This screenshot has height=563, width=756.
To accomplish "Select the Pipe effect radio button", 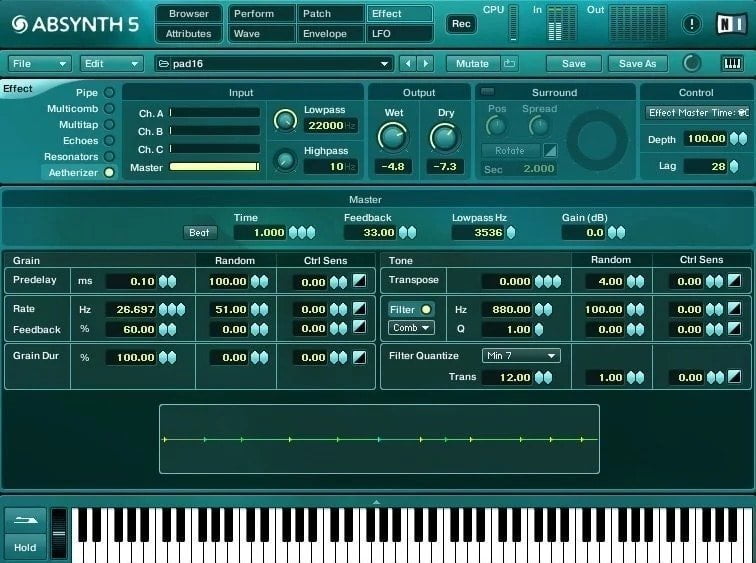I will [x=109, y=92].
